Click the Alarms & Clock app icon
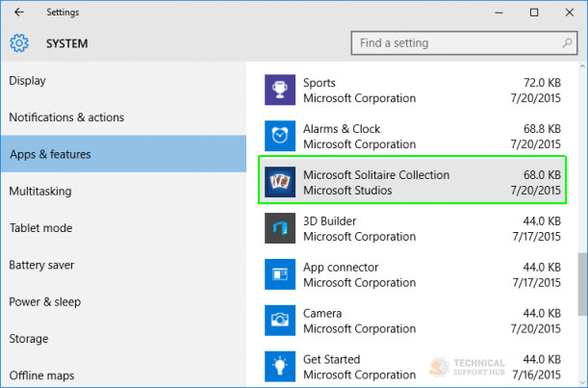588x388 pixels. coord(280,136)
